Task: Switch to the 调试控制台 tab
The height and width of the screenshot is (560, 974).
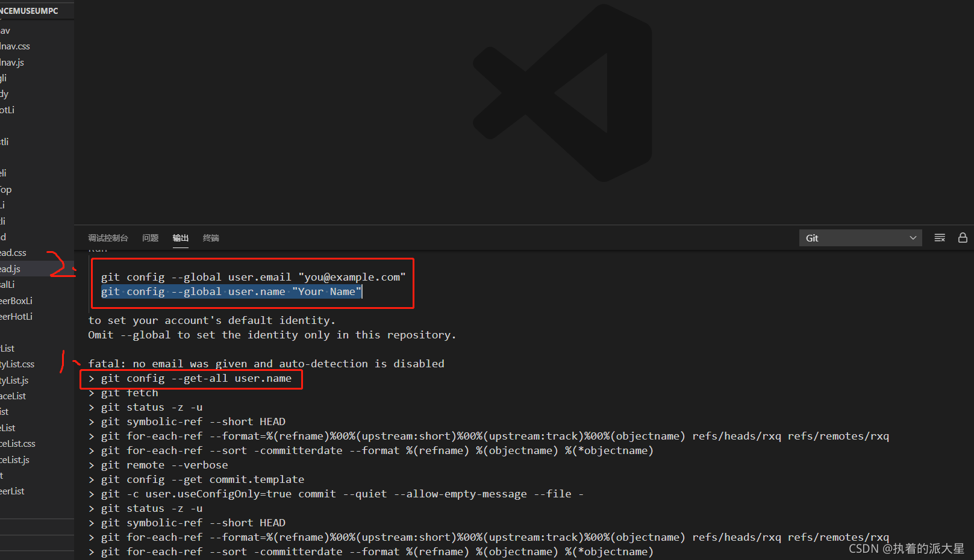Action: click(x=108, y=238)
